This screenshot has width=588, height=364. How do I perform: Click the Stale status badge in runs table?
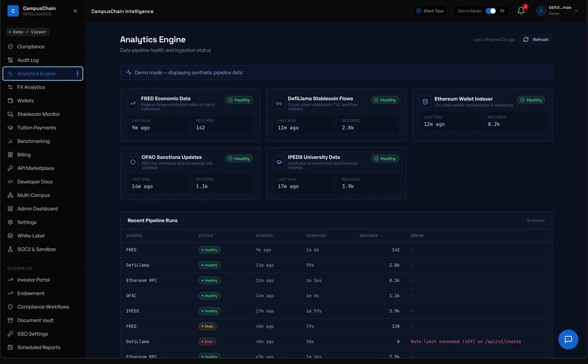(207, 326)
